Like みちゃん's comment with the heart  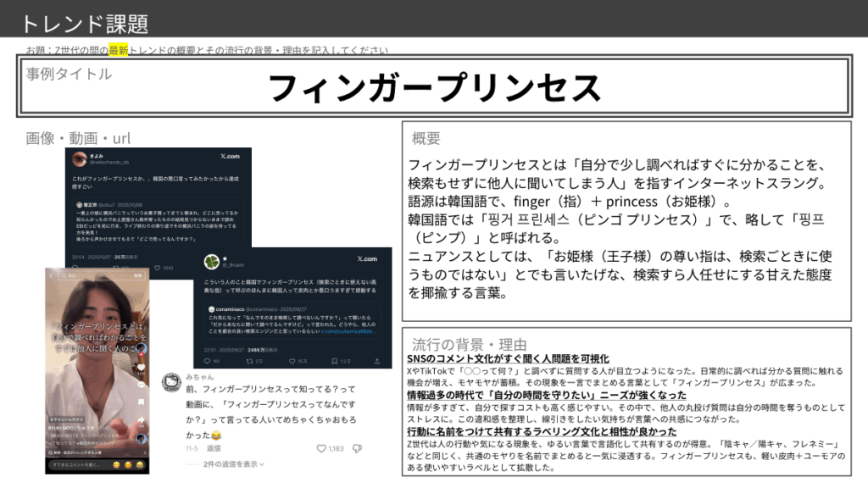pyautogui.click(x=320, y=448)
